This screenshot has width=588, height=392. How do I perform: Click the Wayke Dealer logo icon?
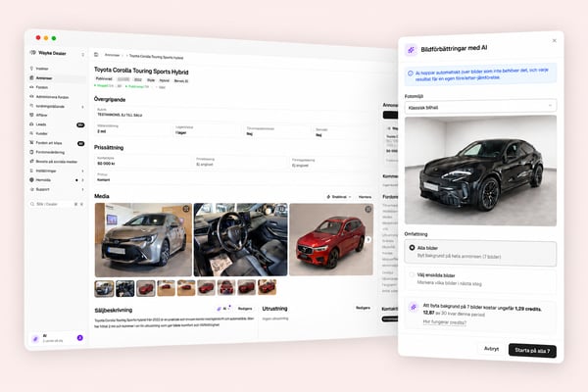click(32, 53)
